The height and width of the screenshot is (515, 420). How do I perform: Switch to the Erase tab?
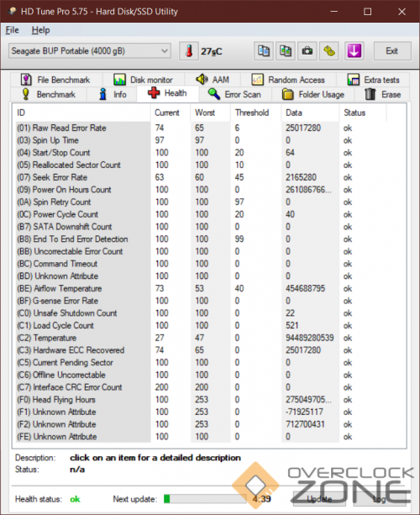coord(382,95)
